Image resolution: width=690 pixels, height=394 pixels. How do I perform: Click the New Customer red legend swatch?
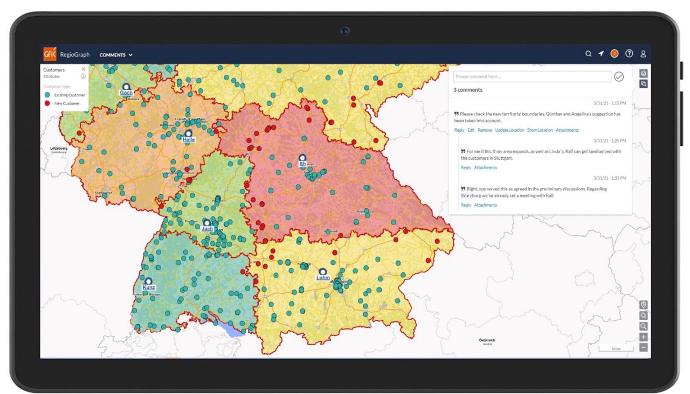tap(48, 103)
